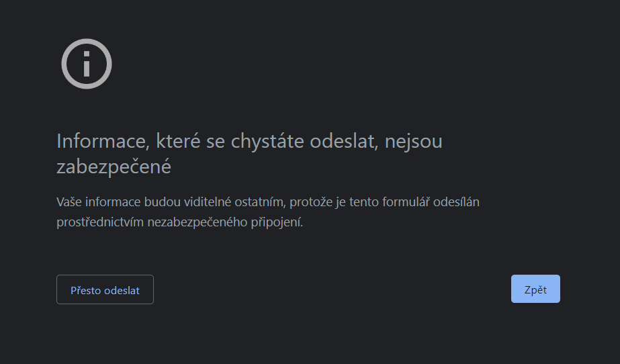Click the word "Informace" in the heading
Viewport: 620px width, 364px height.
tap(102, 142)
